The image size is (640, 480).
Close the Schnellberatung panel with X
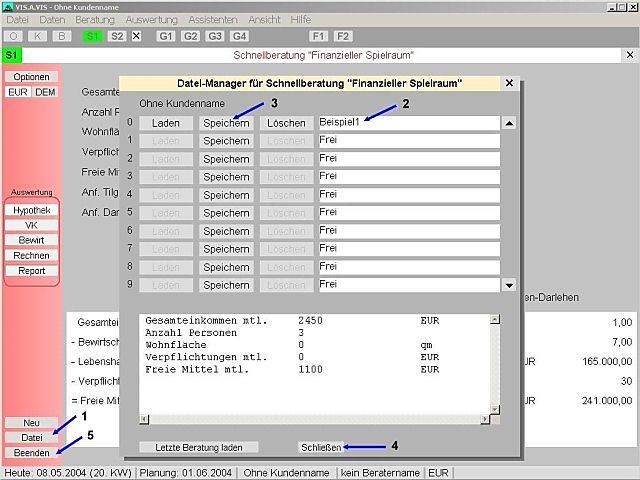tap(630, 55)
